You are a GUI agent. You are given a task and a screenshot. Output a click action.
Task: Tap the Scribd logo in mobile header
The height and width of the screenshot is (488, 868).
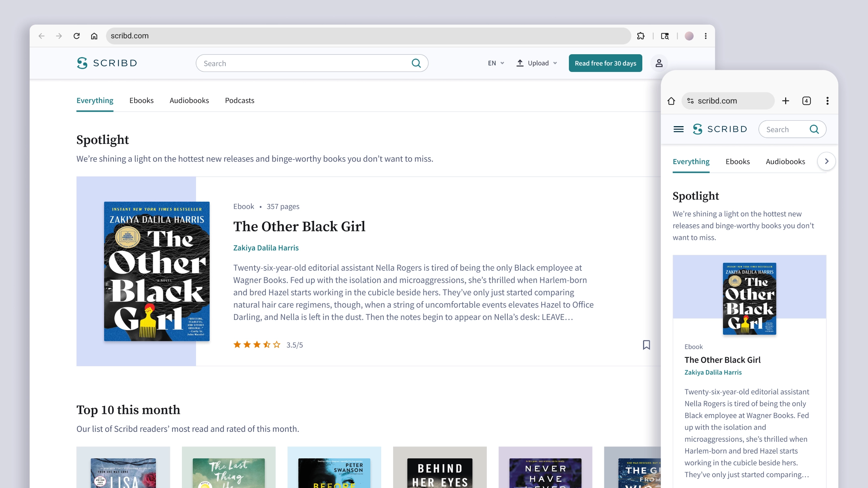coord(720,129)
